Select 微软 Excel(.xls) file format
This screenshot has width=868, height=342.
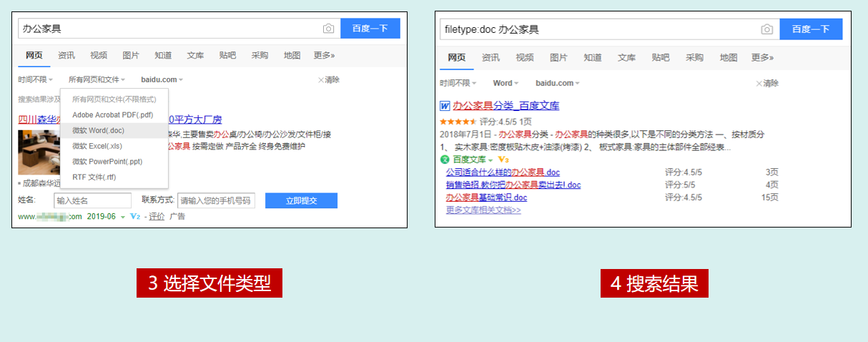[114, 146]
